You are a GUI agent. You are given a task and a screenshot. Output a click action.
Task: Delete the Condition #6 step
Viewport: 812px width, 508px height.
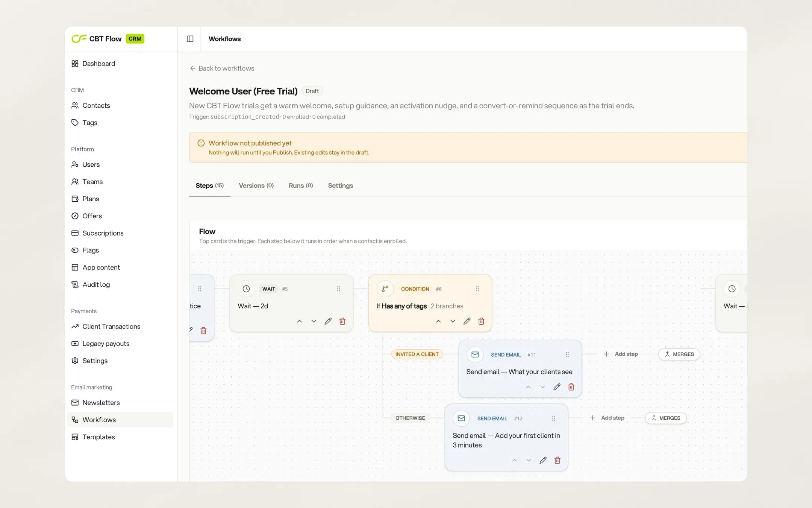481,321
